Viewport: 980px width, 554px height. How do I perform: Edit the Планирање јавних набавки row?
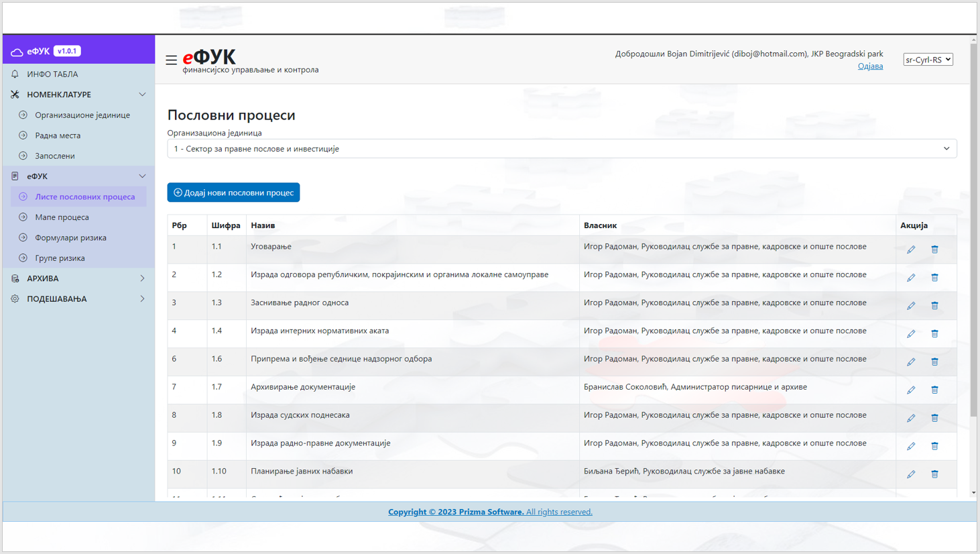pyautogui.click(x=911, y=474)
